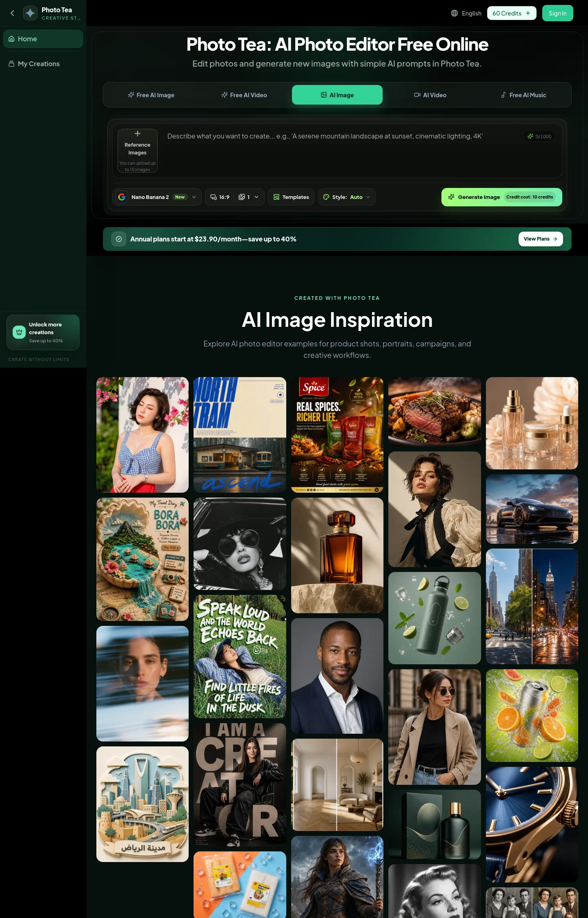Open the Style: Auto dropdown
The image size is (588, 918).
(347, 197)
